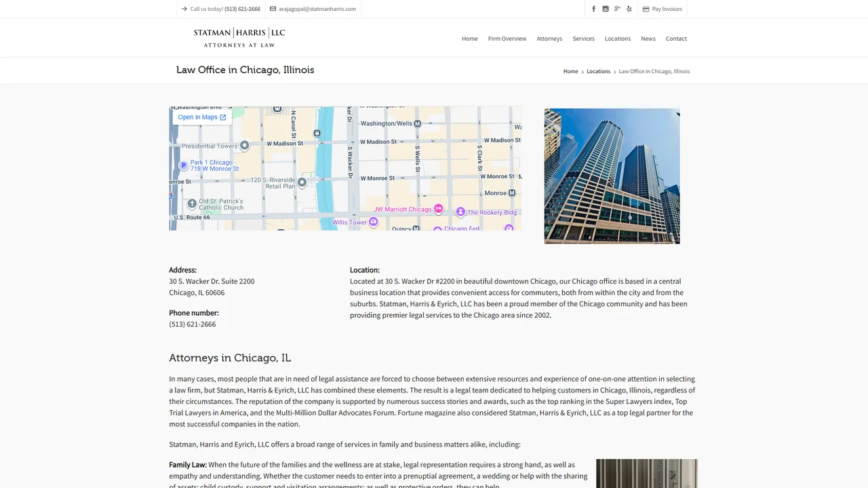The width and height of the screenshot is (868, 488).
Task: Click the JW Marriott Chicago hotel marker
Action: pyautogui.click(x=438, y=209)
